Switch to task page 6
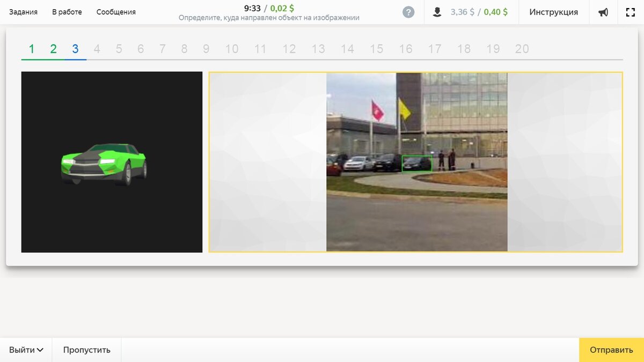644x362 pixels. coord(141,49)
